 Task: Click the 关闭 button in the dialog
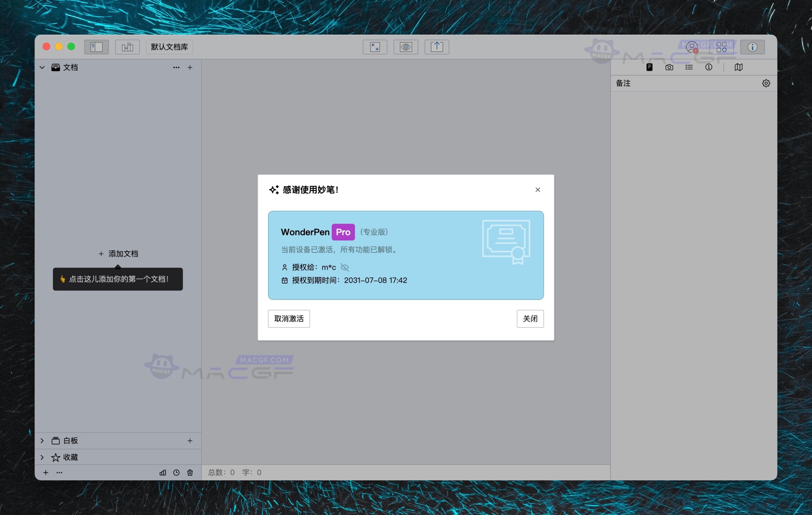coord(530,319)
